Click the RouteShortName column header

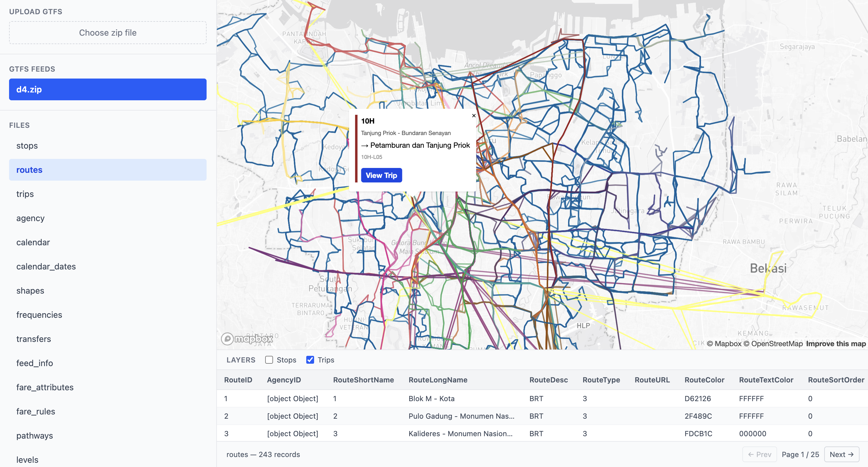tap(363, 380)
